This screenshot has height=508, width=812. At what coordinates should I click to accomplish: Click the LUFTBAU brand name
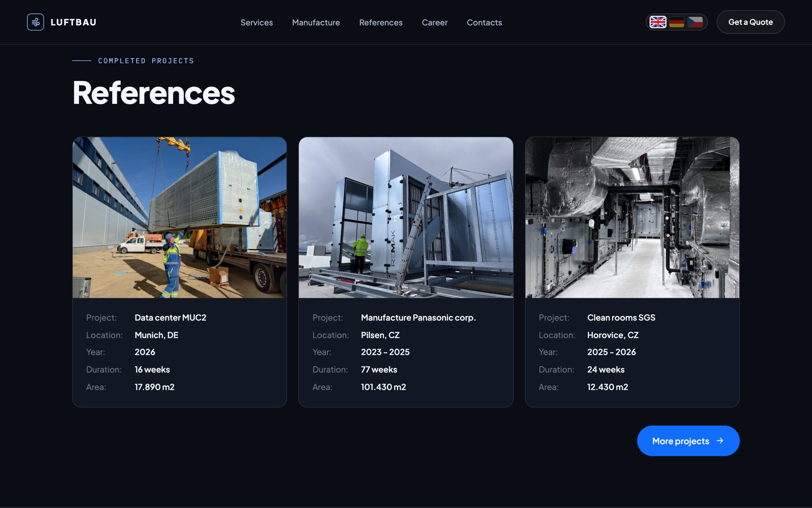click(74, 22)
